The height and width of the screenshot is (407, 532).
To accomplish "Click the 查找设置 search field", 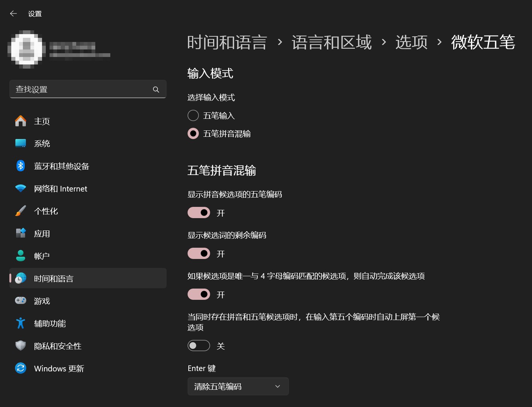I will coord(88,89).
